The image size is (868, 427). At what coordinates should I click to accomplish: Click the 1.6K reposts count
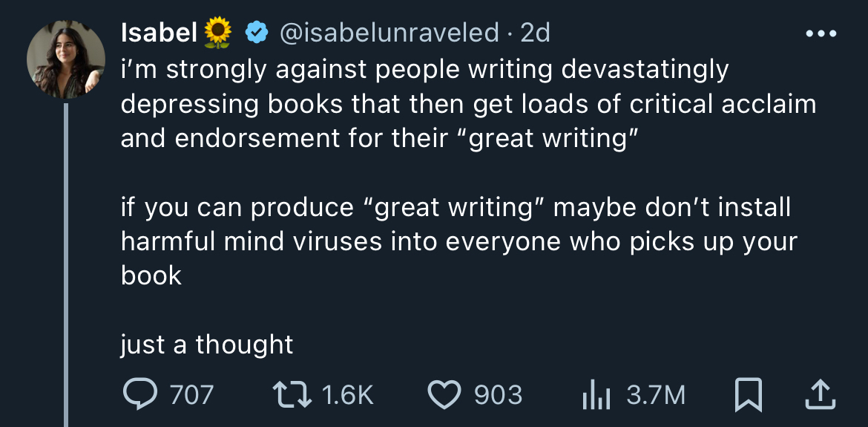coord(349,394)
